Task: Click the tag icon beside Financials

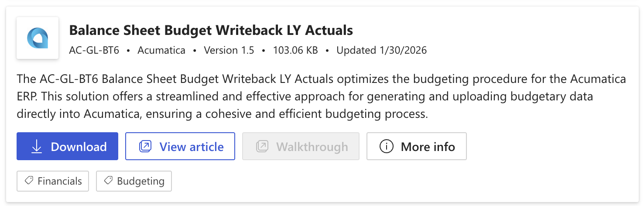Action: click(x=29, y=181)
